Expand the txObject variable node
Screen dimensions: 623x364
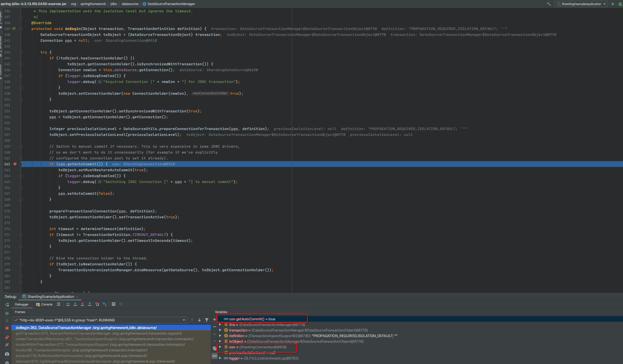pos(220,341)
